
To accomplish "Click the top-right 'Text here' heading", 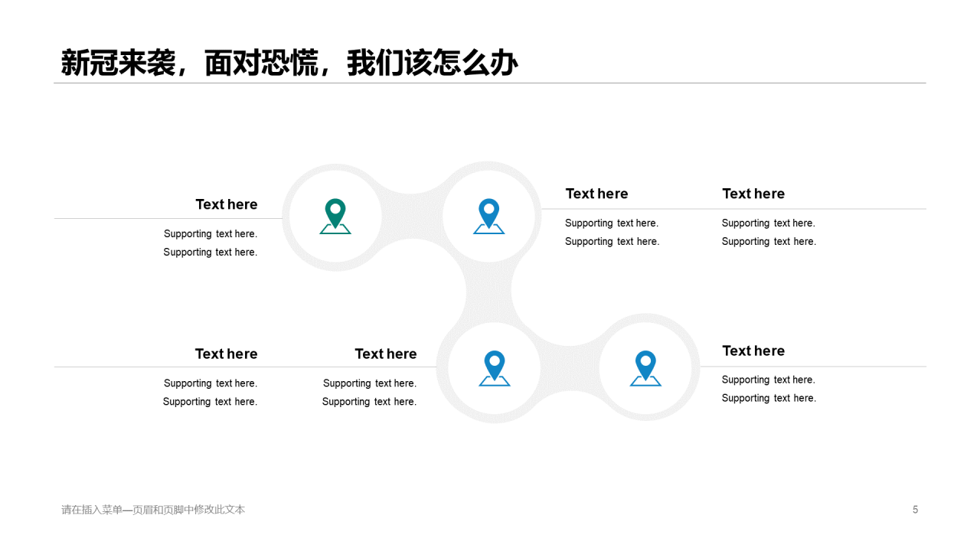I will (x=753, y=194).
